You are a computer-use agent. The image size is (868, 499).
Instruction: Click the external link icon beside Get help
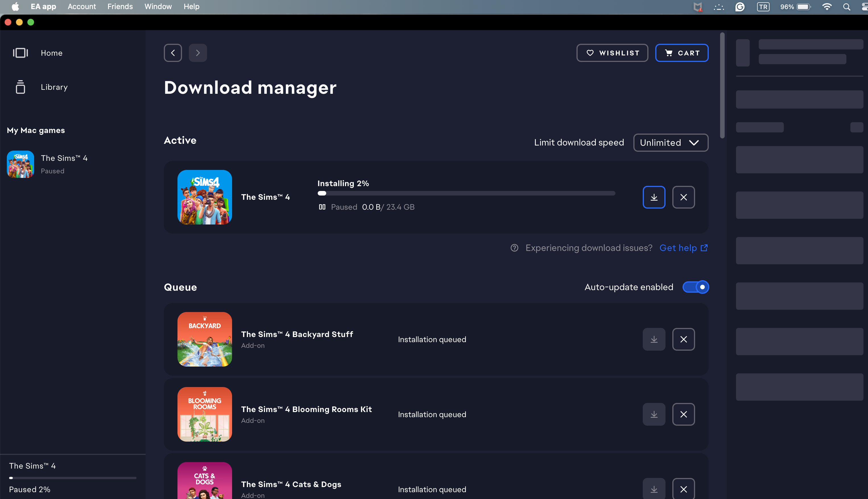click(704, 248)
